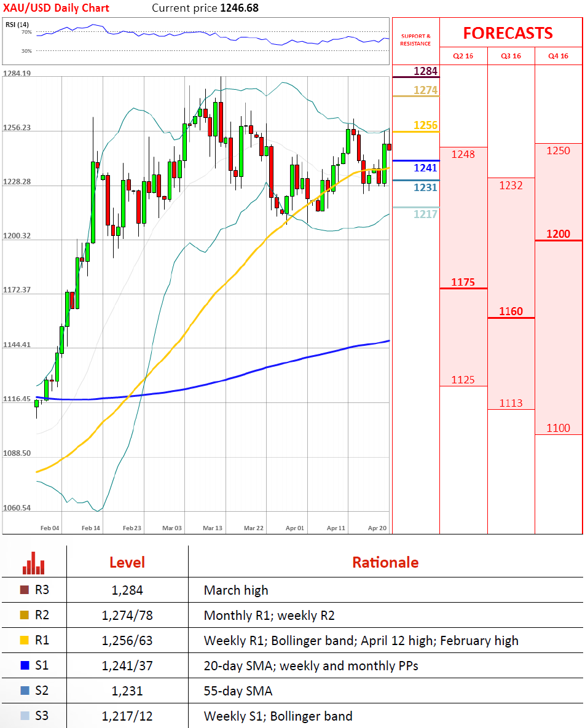Click the R1 yellow color swatch

(x=25, y=640)
